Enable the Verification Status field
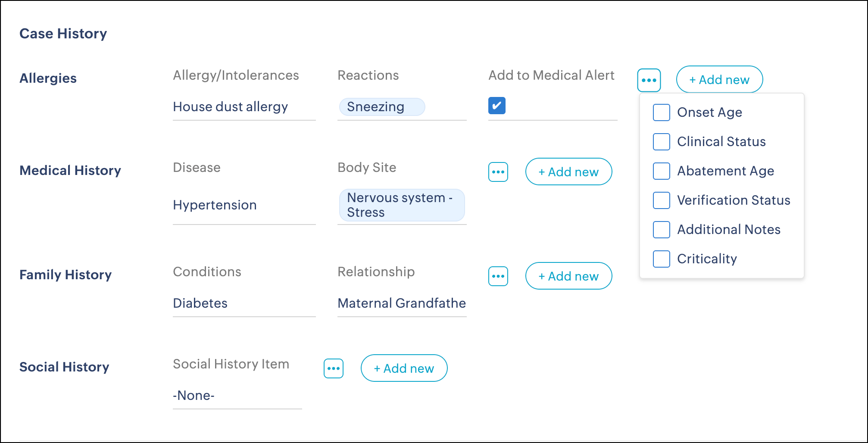The height and width of the screenshot is (443, 868). (661, 200)
